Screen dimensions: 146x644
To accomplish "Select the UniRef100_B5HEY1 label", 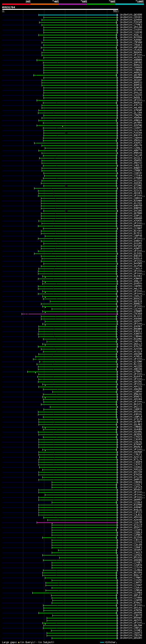I will point(131,397).
